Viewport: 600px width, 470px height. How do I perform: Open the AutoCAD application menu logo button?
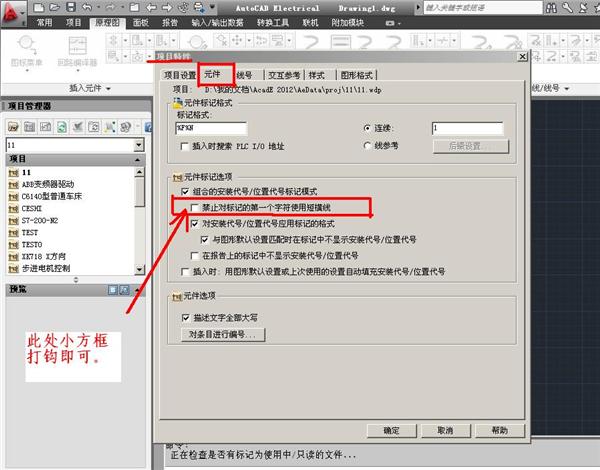12,12
